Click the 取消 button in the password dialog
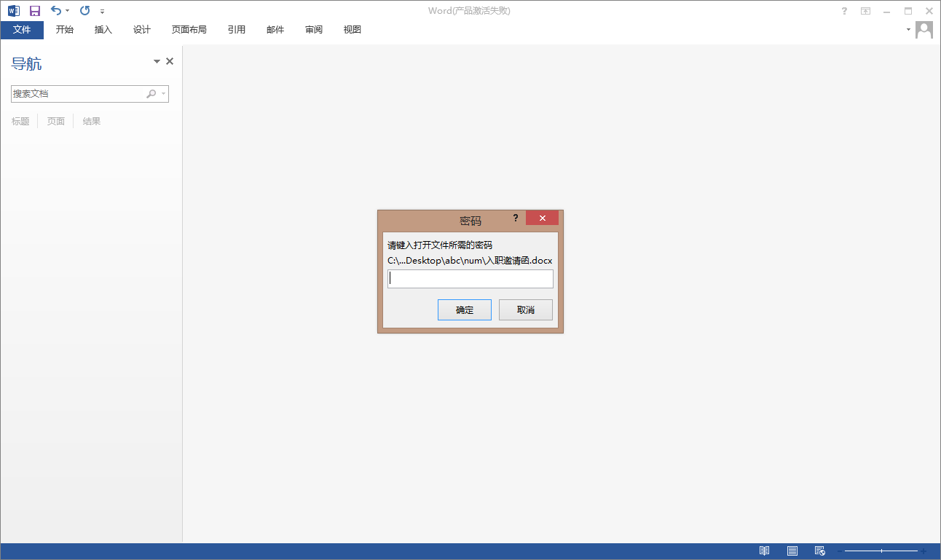This screenshot has width=941, height=560. click(x=525, y=309)
